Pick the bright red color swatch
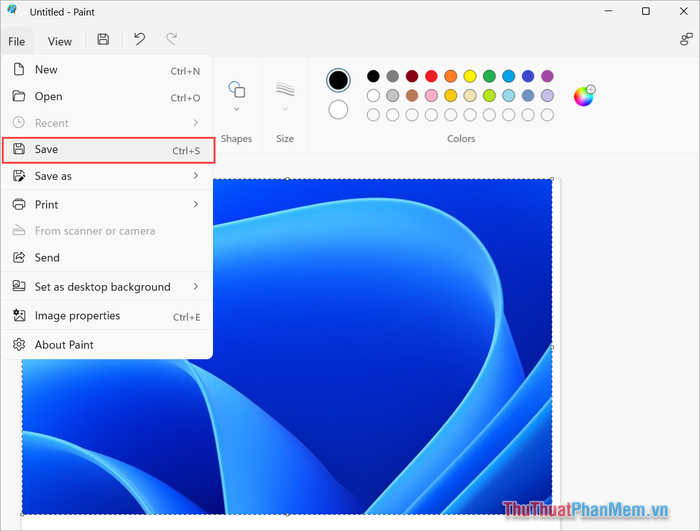The image size is (700, 531). [x=431, y=76]
